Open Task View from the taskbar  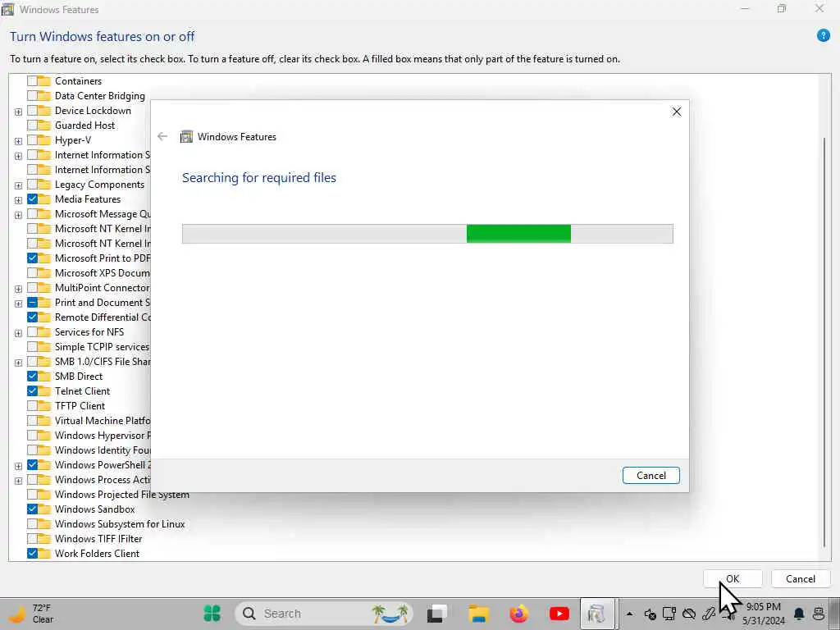(436, 614)
